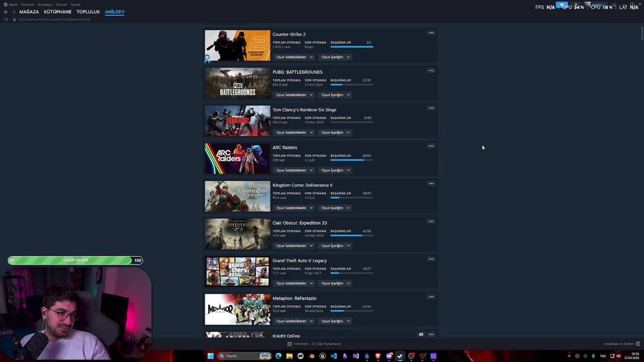Expand Oyun İstatistiklerim for Grand Theft Auto V
The height and width of the screenshot is (362, 644).
(x=294, y=283)
